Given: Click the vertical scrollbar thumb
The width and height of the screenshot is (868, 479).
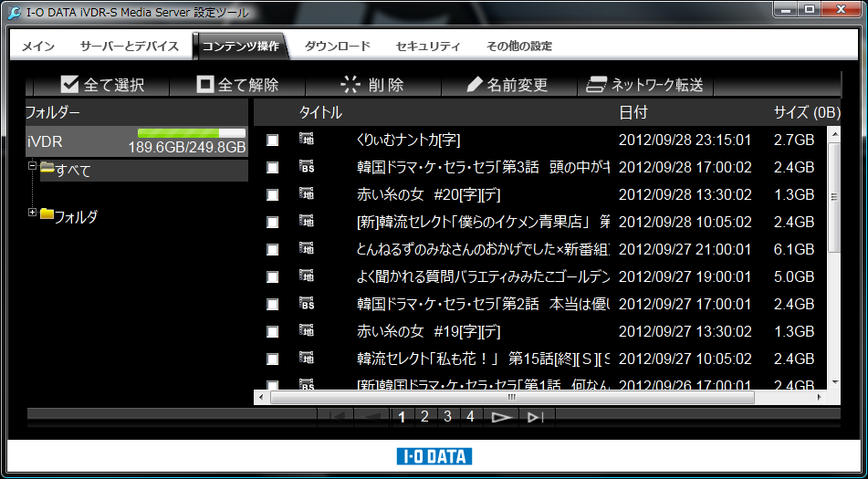Looking at the screenshot, I should (834, 197).
